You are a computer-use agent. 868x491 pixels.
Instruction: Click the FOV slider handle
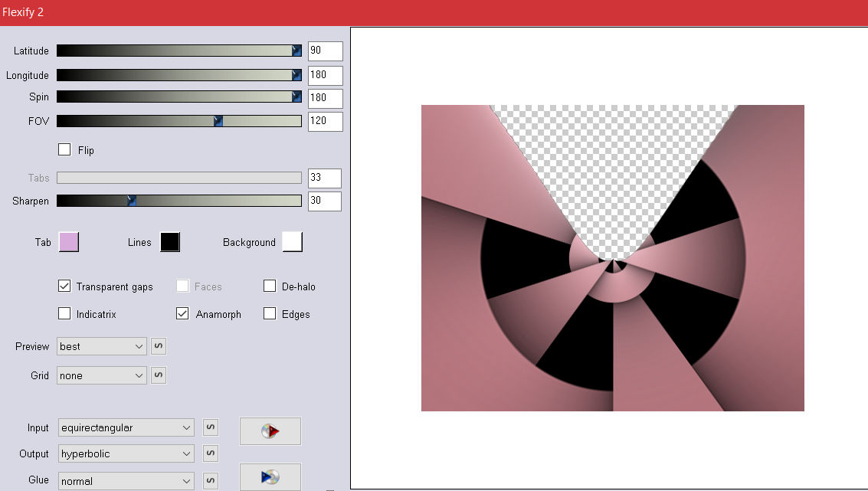coord(218,121)
